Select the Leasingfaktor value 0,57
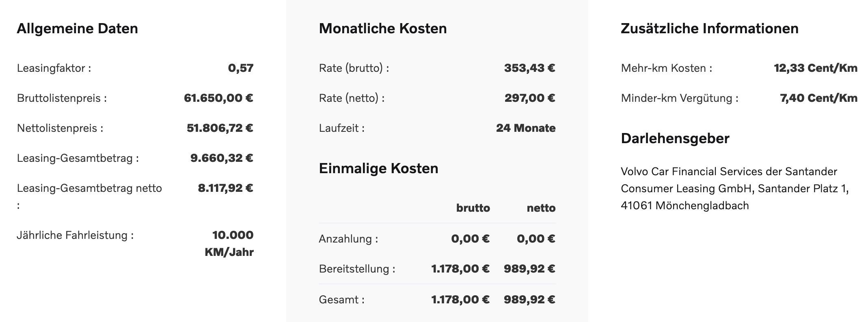The width and height of the screenshot is (868, 322). [241, 68]
